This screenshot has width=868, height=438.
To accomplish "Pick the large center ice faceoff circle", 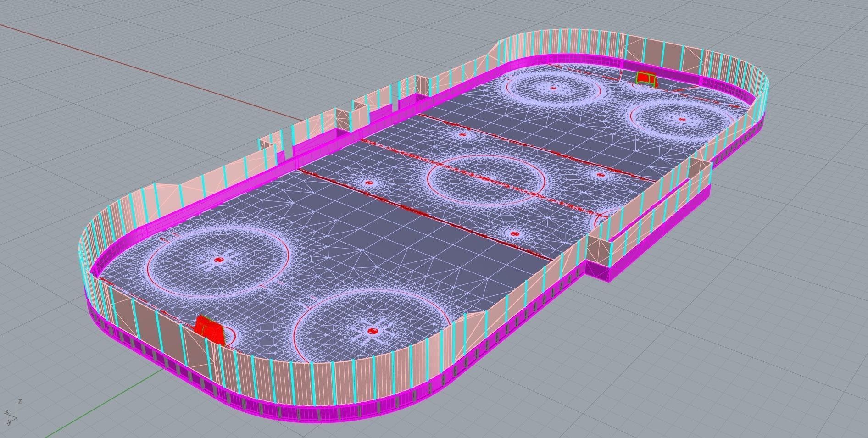I will (x=486, y=181).
